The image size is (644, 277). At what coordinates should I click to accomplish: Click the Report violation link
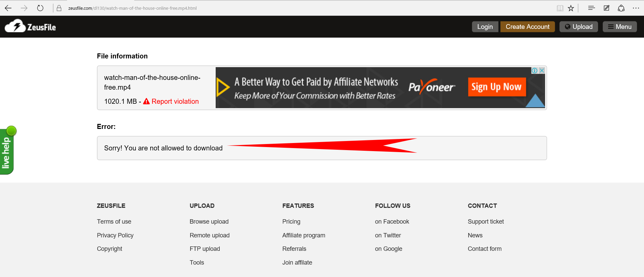point(175,101)
